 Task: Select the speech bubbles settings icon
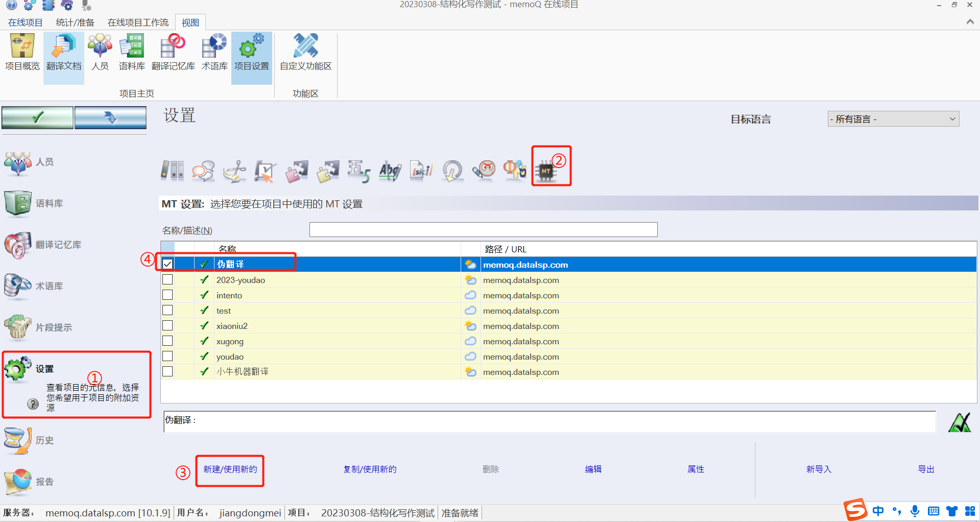(x=203, y=171)
